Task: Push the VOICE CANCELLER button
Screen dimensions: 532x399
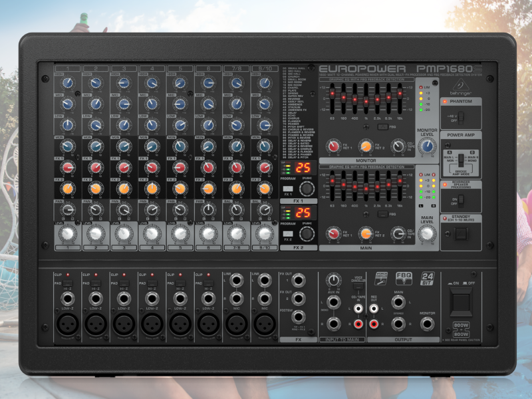Action: 358,287
